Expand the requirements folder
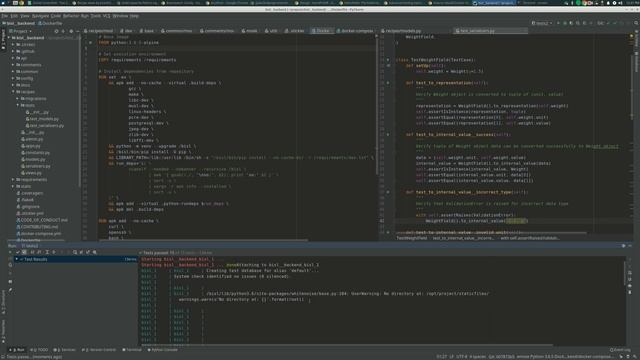The height and width of the screenshot is (360, 640). click(13, 180)
